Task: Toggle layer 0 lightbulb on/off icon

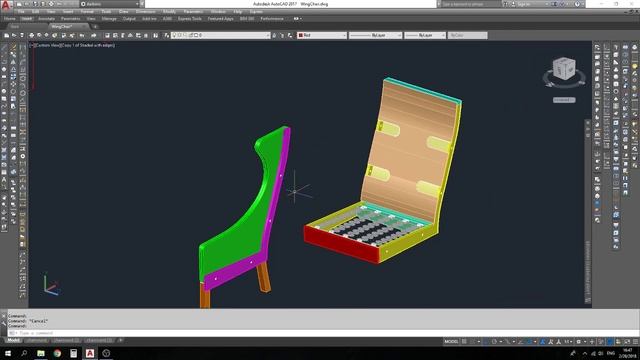Action: tap(174, 36)
